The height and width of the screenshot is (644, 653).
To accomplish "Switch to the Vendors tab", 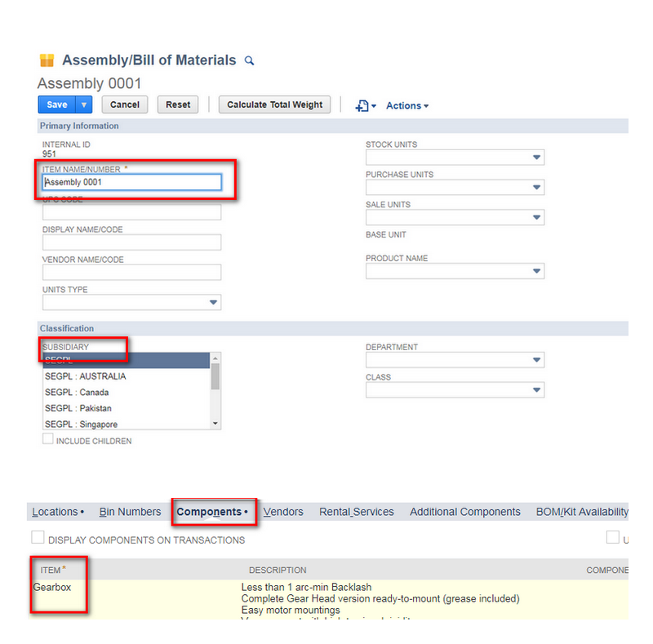I will pyautogui.click(x=283, y=512).
